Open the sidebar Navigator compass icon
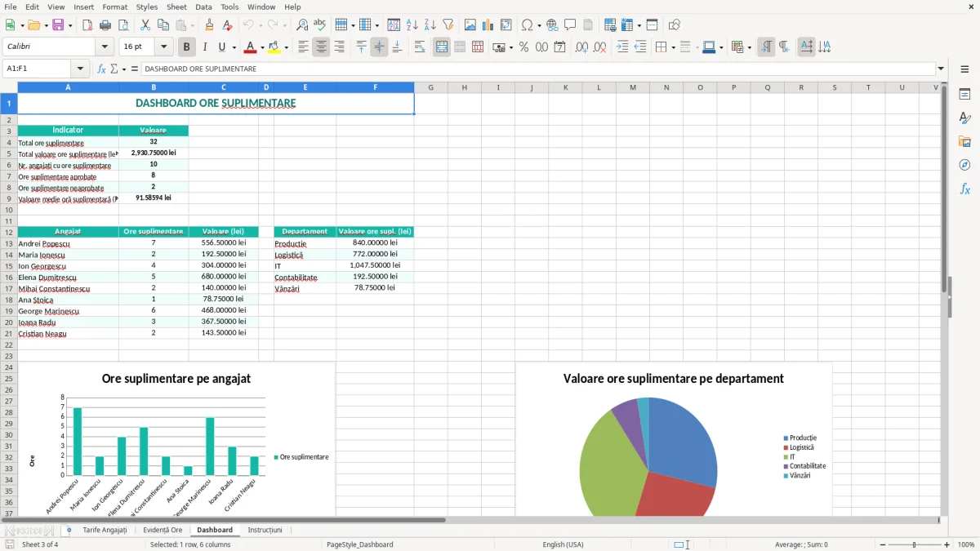980x551 pixels. (x=964, y=166)
